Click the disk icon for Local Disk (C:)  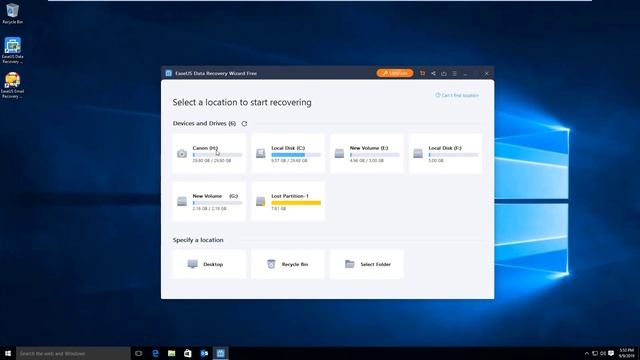coord(260,153)
